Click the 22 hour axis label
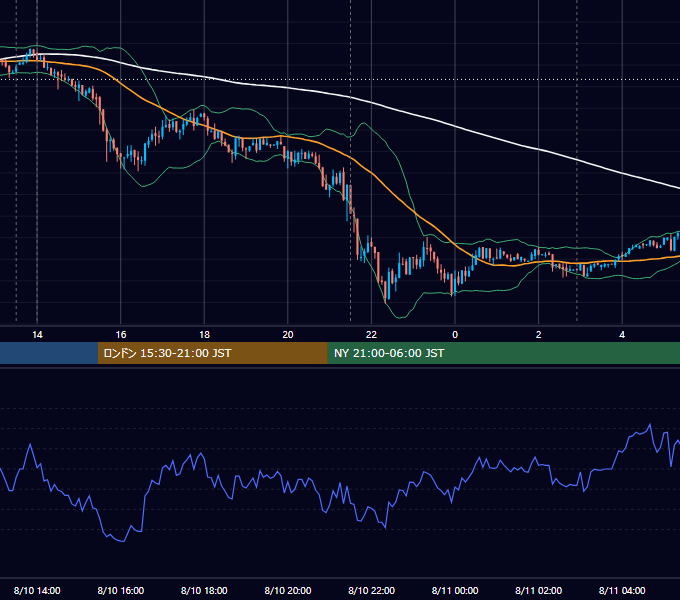Screen dimensions: 680x600 371,335
